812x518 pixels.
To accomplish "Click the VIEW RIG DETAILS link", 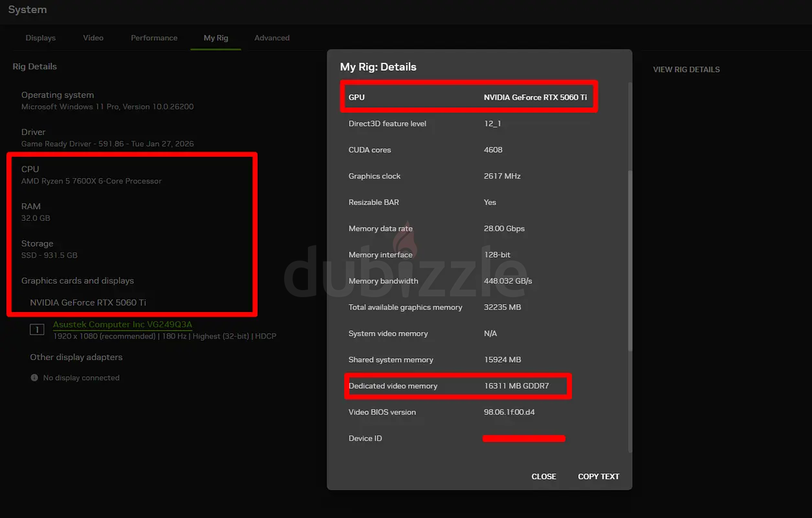I will pyautogui.click(x=686, y=69).
